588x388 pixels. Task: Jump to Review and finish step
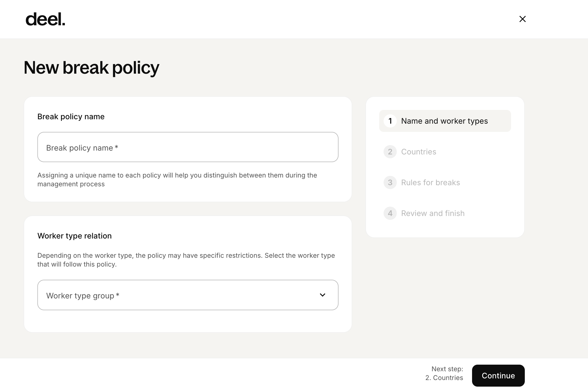[432, 213]
